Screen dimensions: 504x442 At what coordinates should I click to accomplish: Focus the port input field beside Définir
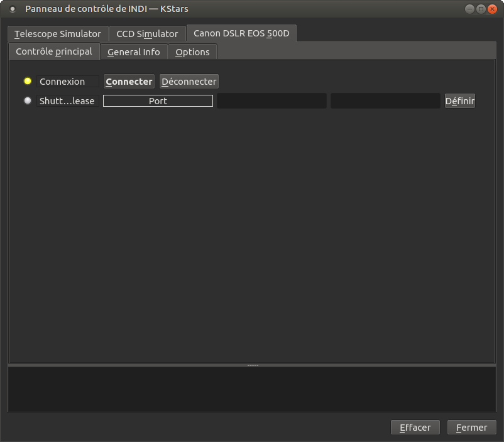(385, 101)
